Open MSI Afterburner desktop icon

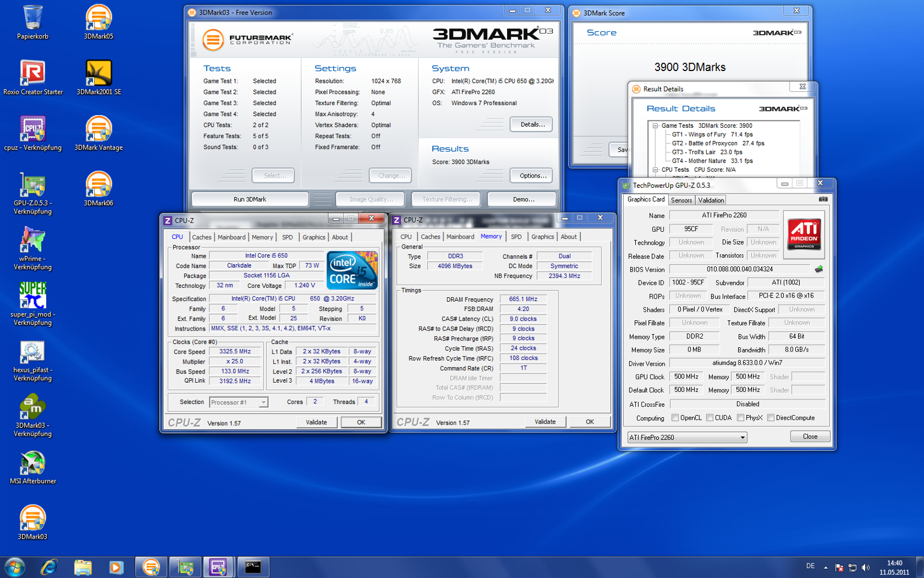pos(33,467)
